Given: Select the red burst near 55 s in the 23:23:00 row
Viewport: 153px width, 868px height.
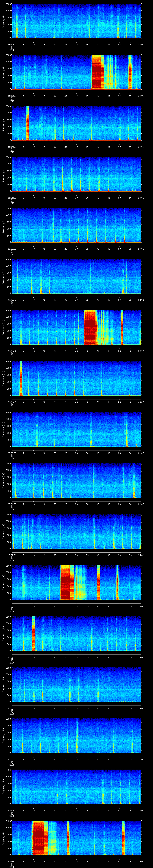Looking at the screenshot, I should (130, 72).
